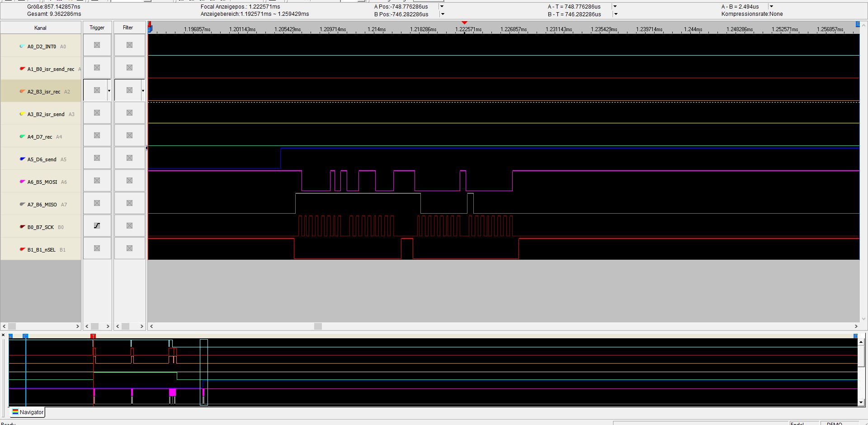Click the A1_B0_isr_send_rec channel color icon
The height and width of the screenshot is (425, 868).
(22, 69)
